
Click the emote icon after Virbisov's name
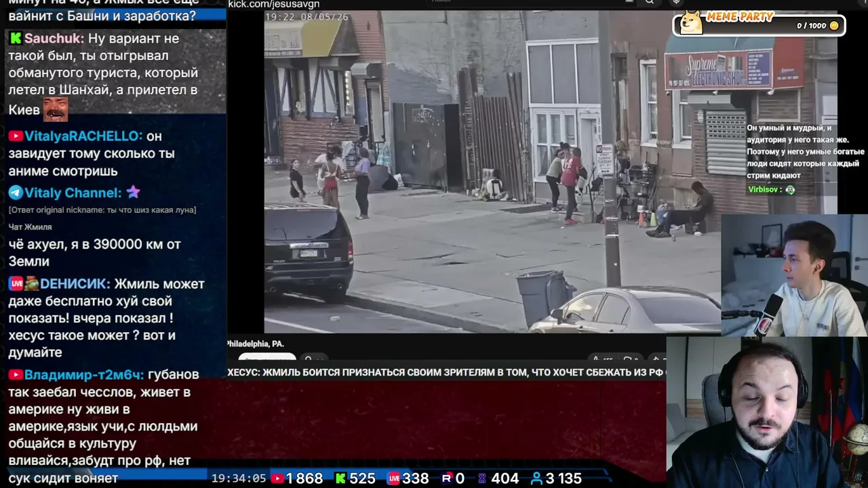pos(790,190)
